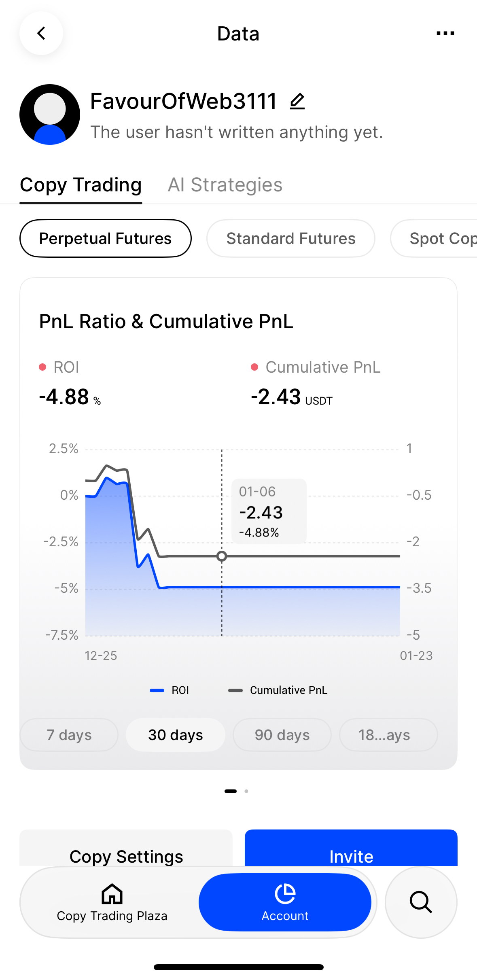Select the Perpetual Futures filter

105,238
